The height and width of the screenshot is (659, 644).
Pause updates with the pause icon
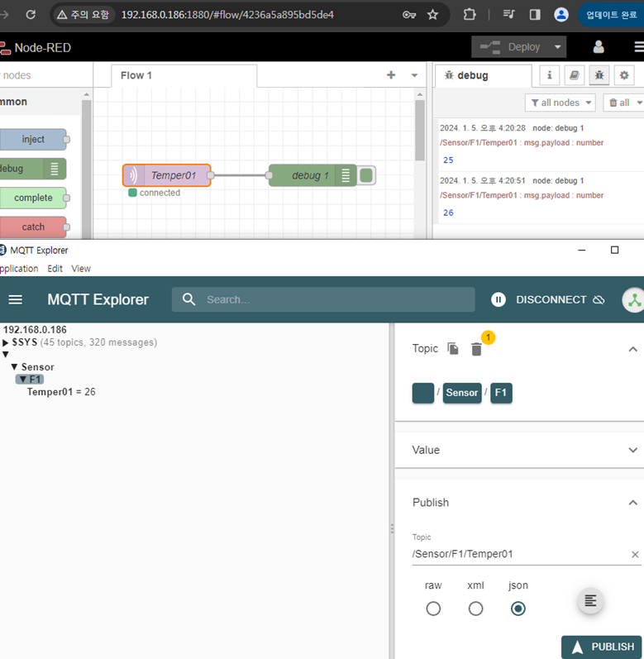[499, 299]
